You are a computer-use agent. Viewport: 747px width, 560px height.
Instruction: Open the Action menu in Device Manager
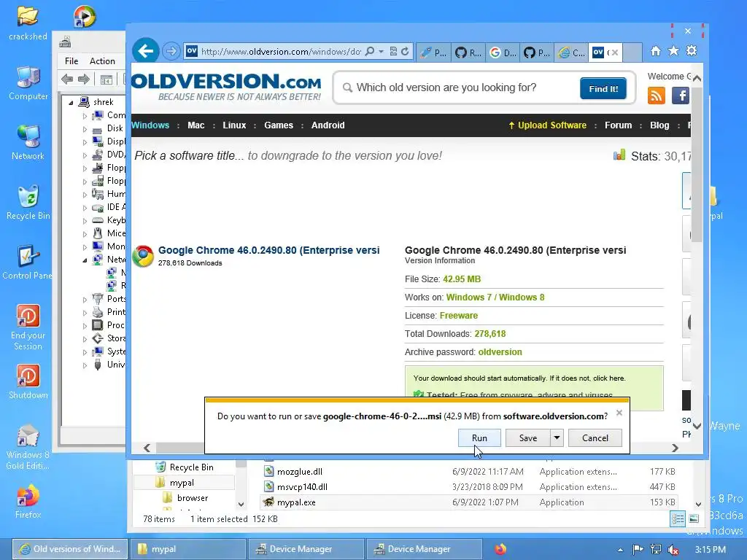102,61
